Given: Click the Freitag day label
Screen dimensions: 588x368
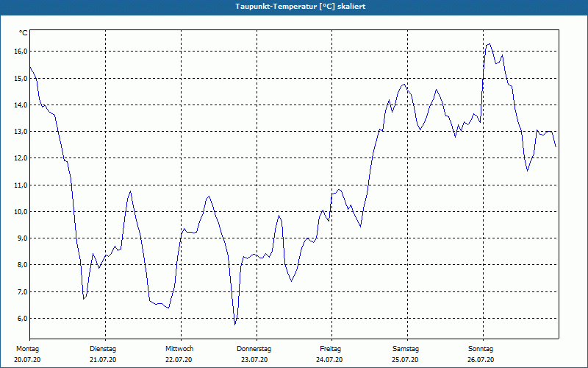Looking at the screenshot, I should click(330, 349).
